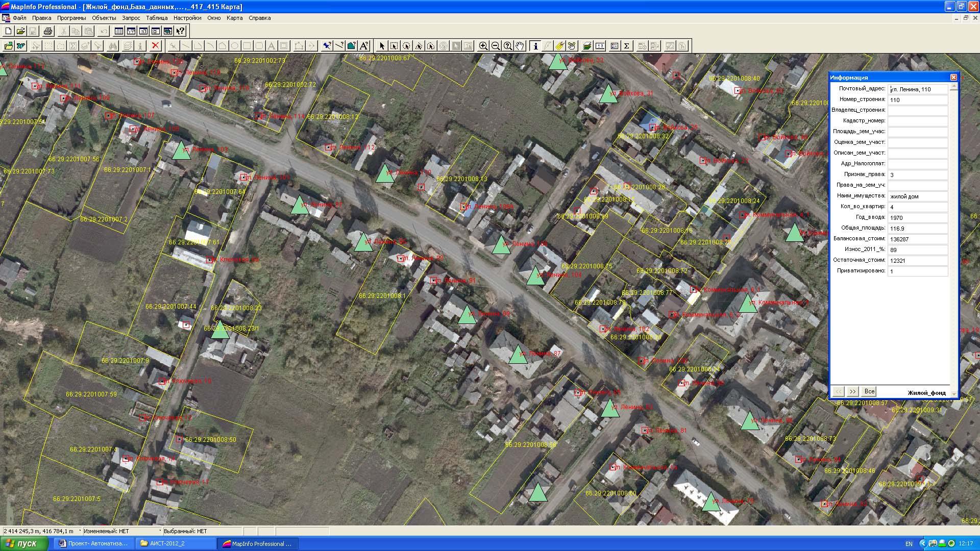Click the Остаточная_стоим field 12321
Viewport: 980px width, 551px height.
click(x=918, y=261)
